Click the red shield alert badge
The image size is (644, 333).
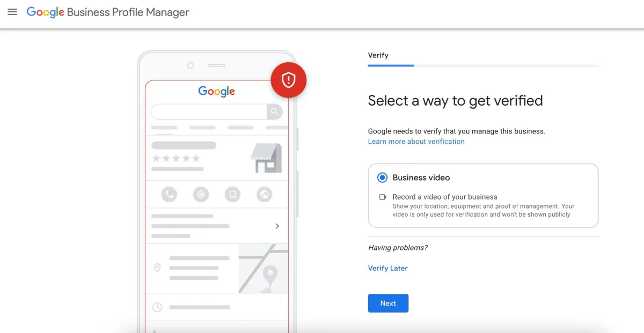pos(289,80)
